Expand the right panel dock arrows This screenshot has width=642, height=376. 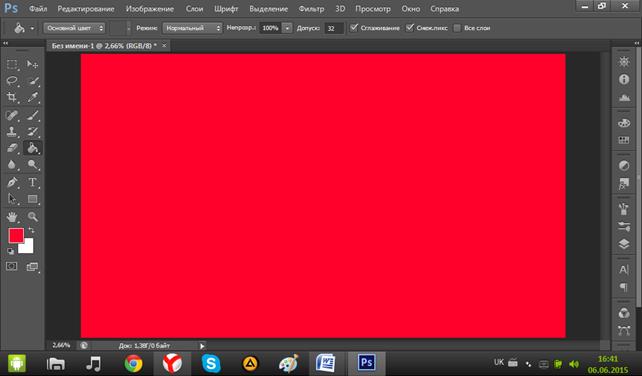point(637,43)
